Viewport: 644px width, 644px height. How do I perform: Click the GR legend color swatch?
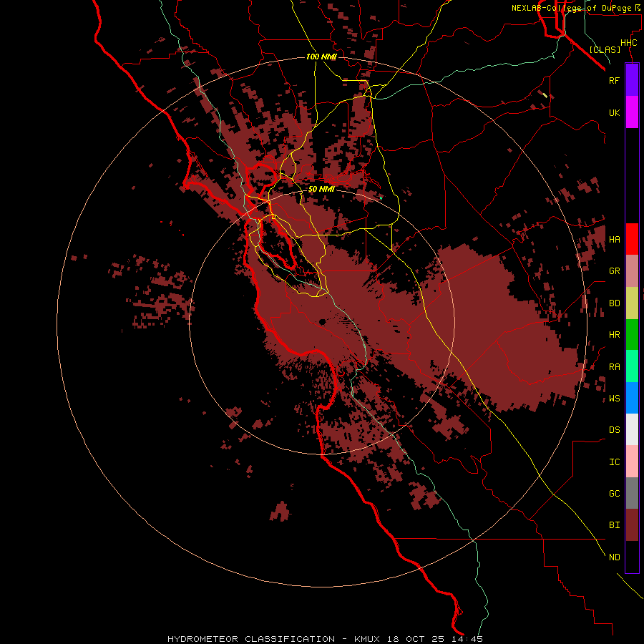pos(632,270)
